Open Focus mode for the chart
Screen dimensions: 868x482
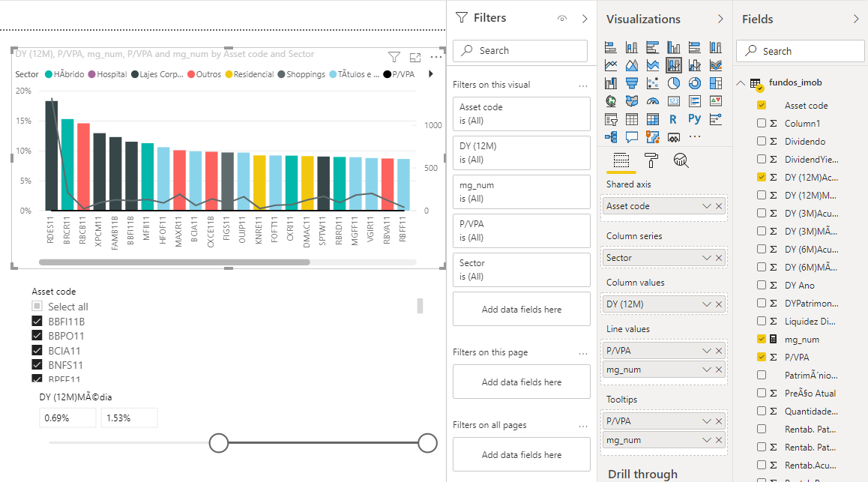(x=415, y=57)
